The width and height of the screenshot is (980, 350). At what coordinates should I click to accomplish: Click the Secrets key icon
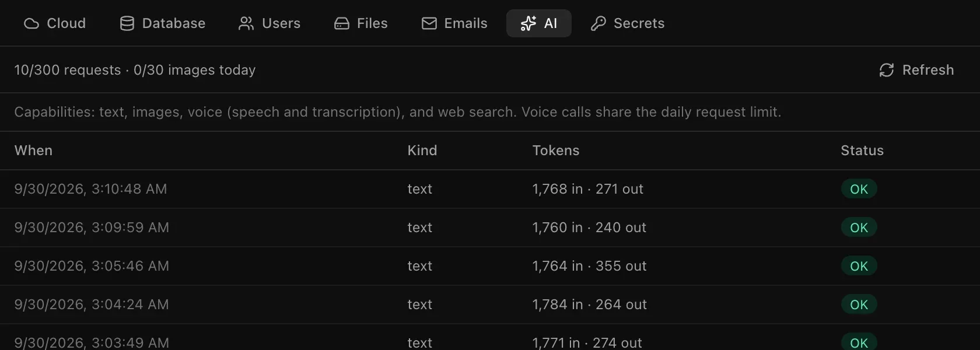(x=598, y=23)
